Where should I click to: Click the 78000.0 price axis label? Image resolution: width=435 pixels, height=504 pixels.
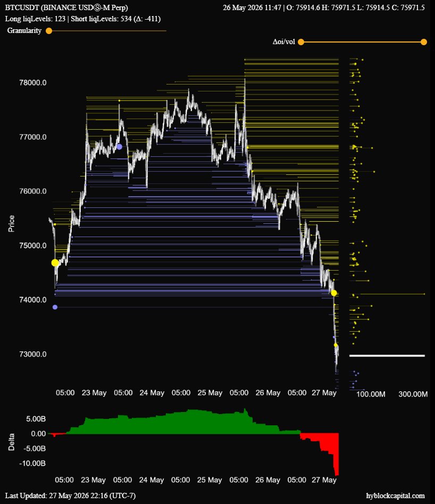click(33, 82)
